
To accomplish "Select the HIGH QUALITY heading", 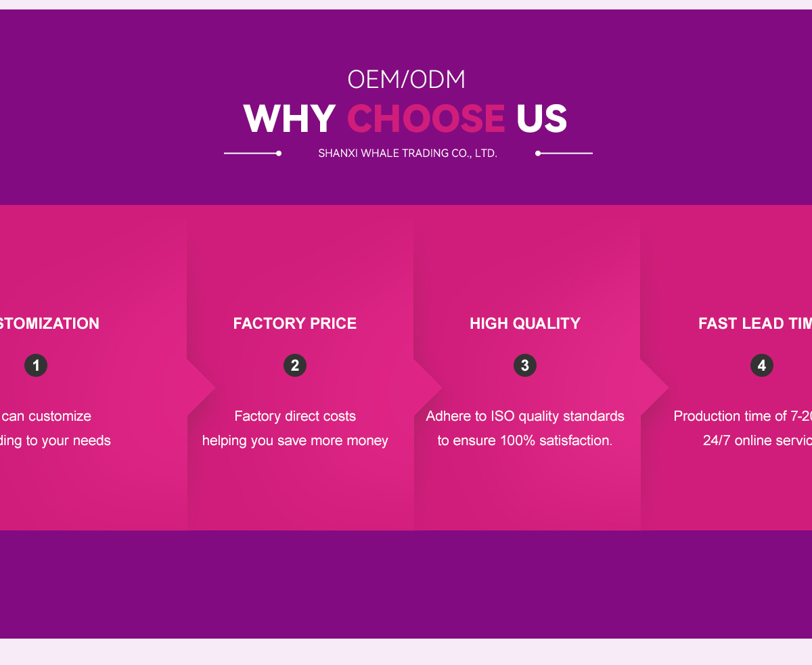I will 525,323.
